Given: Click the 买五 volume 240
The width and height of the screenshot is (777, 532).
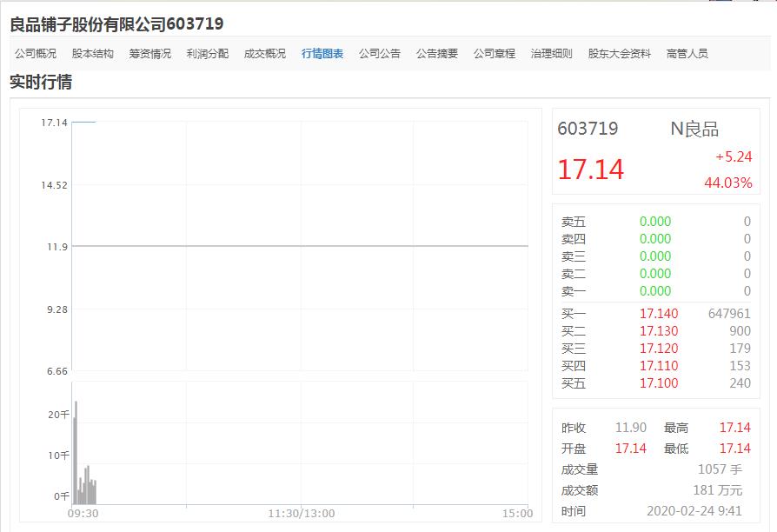Looking at the screenshot, I should tap(740, 382).
